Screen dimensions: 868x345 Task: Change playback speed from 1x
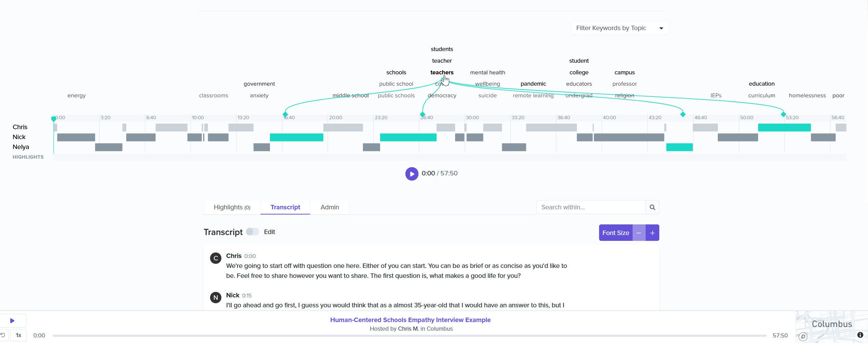18,335
